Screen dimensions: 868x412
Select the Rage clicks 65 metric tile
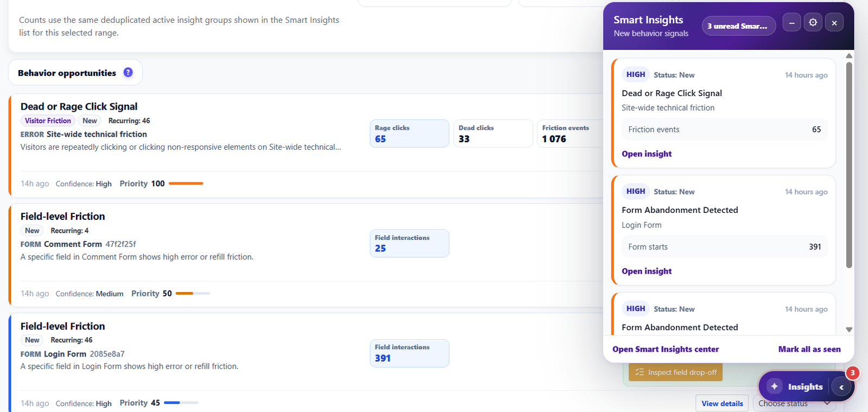[x=409, y=134]
